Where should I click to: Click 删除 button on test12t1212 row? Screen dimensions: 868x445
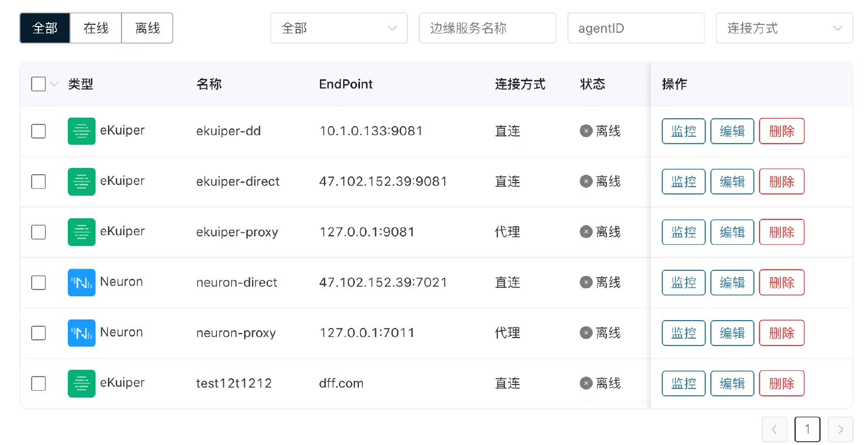(782, 383)
